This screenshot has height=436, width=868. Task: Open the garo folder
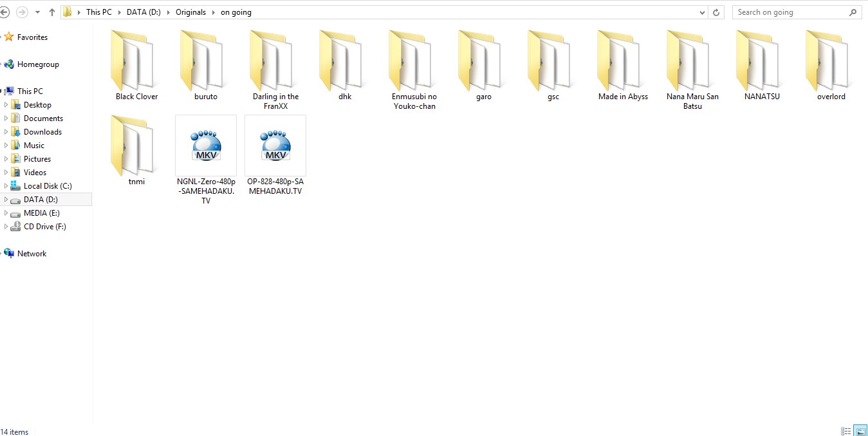[x=484, y=66]
